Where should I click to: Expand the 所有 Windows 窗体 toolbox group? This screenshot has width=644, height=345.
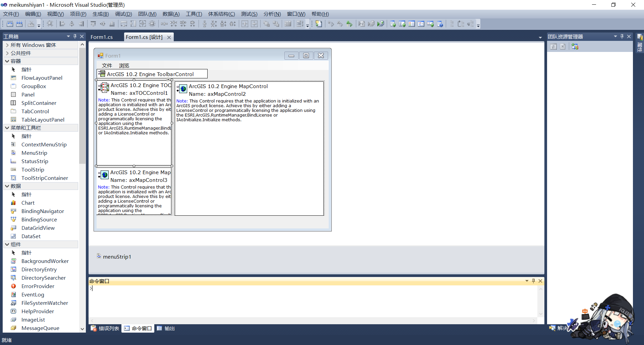[x=7, y=45]
